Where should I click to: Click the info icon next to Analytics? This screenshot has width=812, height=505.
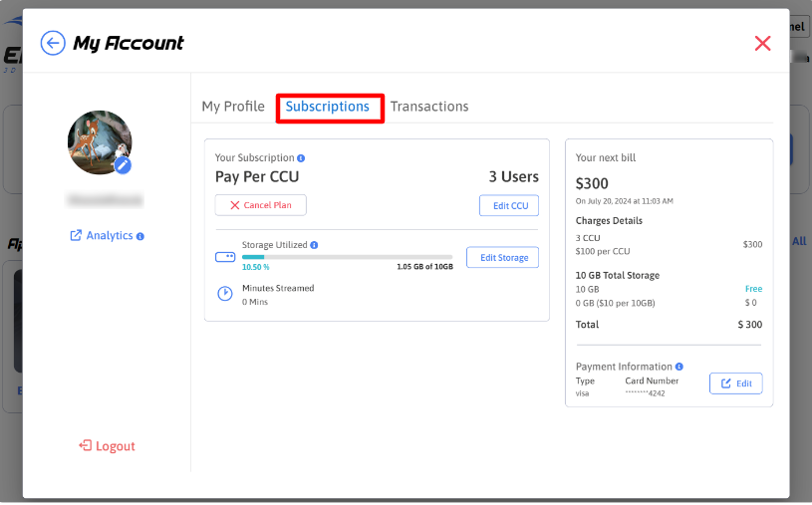tap(140, 236)
